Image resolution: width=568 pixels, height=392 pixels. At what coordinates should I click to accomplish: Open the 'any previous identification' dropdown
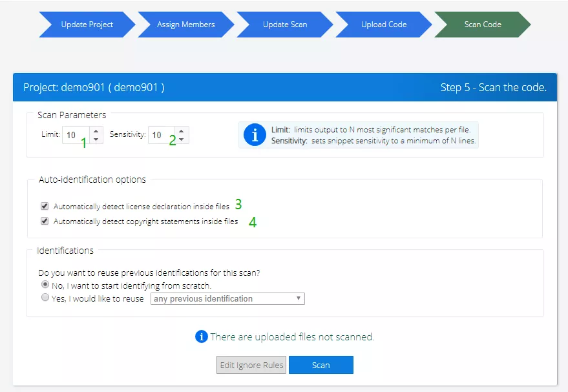pos(227,298)
